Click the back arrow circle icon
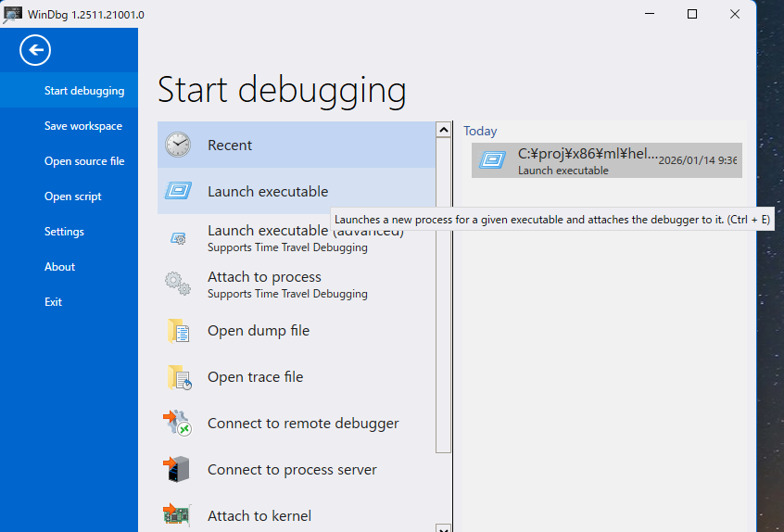The height and width of the screenshot is (532, 784). (35, 50)
